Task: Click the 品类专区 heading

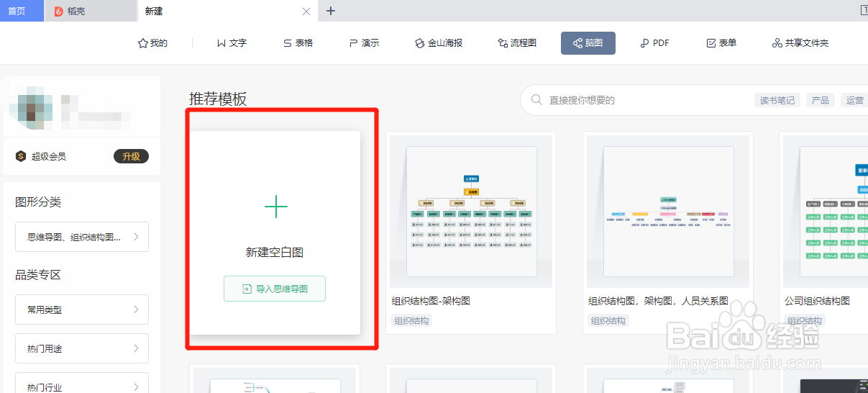Action: pyautogui.click(x=38, y=275)
